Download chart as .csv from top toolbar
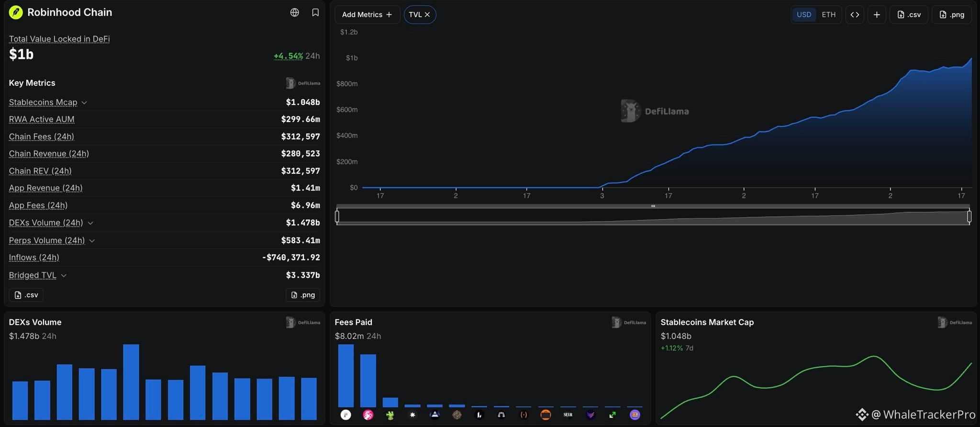980x427 pixels. coord(909,15)
